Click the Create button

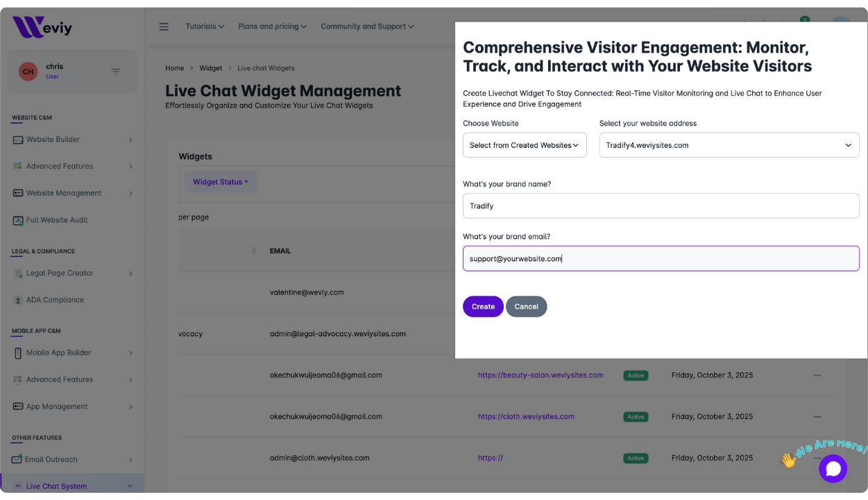[x=483, y=306]
